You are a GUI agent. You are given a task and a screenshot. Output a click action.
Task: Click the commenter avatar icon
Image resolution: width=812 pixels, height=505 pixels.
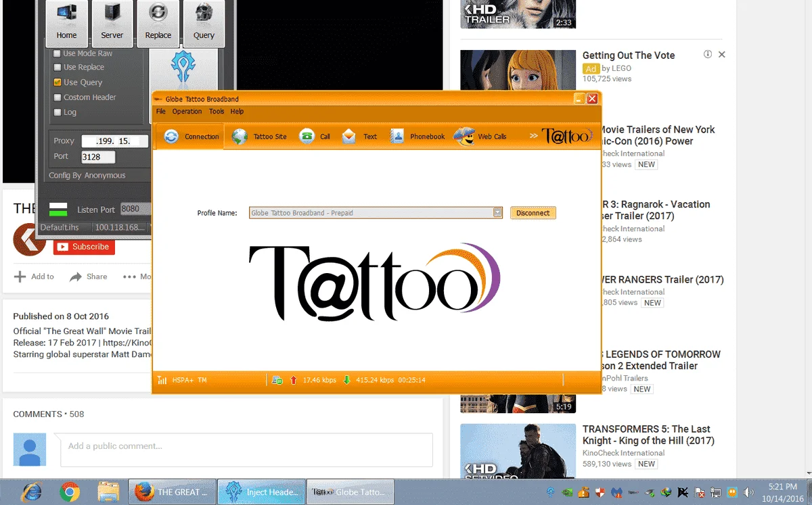(x=30, y=450)
